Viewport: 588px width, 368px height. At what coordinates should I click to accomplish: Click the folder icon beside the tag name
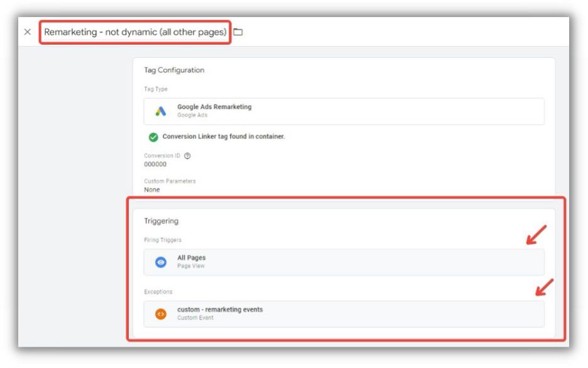(238, 32)
